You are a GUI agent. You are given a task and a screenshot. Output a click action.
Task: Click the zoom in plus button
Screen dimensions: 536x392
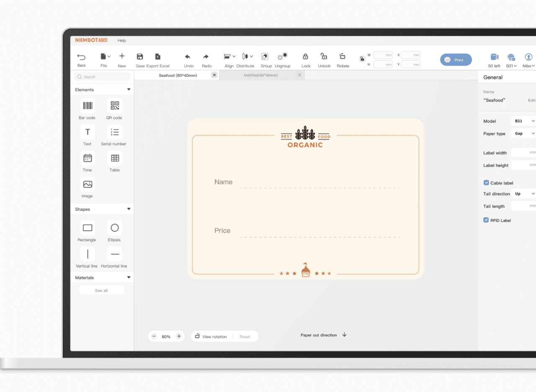[x=179, y=336]
